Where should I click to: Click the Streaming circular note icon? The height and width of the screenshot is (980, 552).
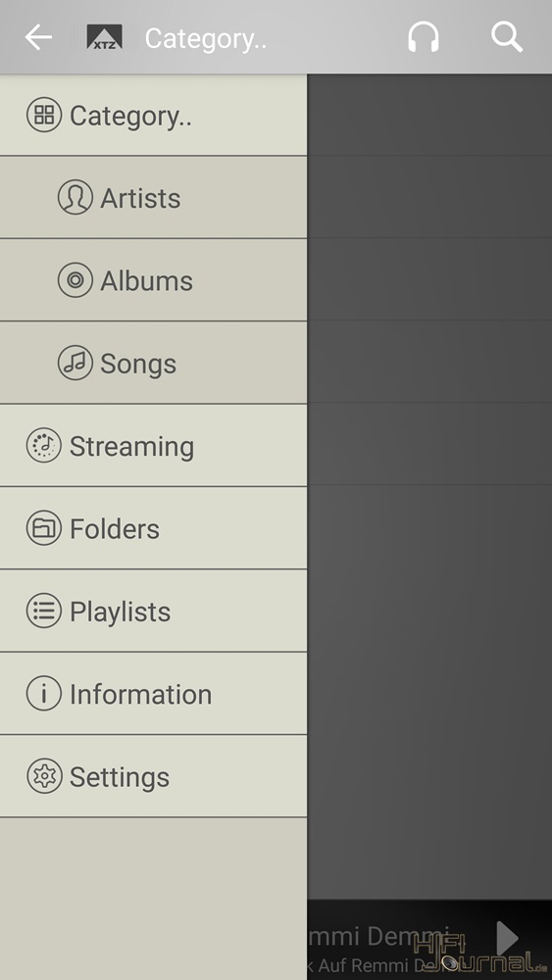(44, 446)
